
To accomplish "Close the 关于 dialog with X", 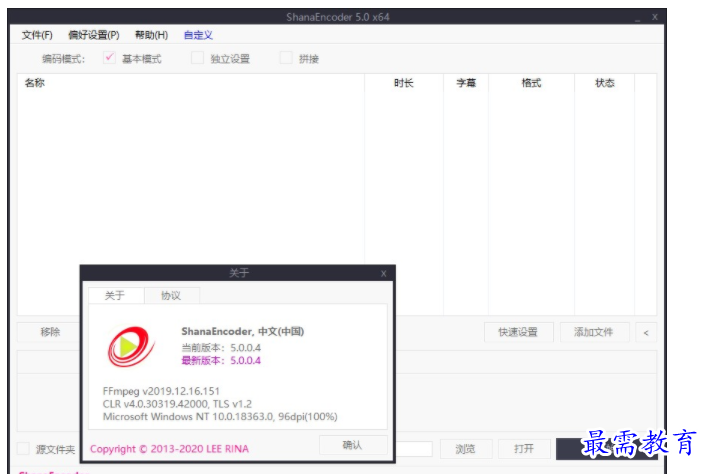I will (384, 273).
